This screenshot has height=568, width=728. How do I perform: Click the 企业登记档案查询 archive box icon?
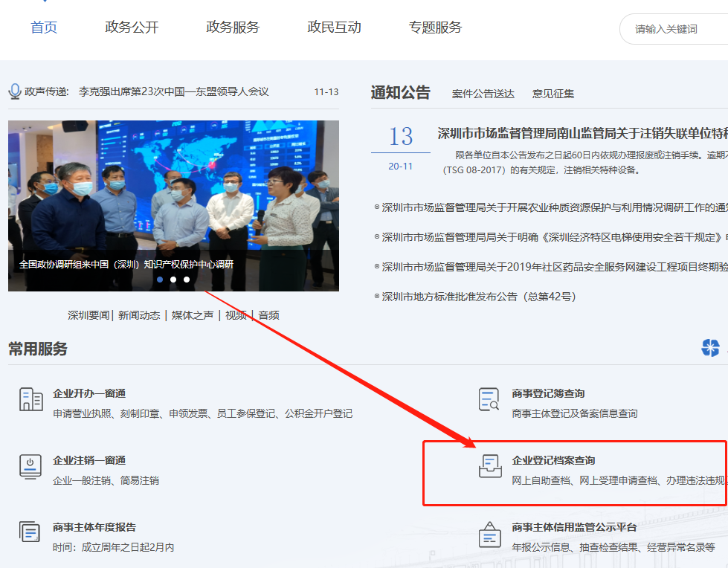pos(490,466)
